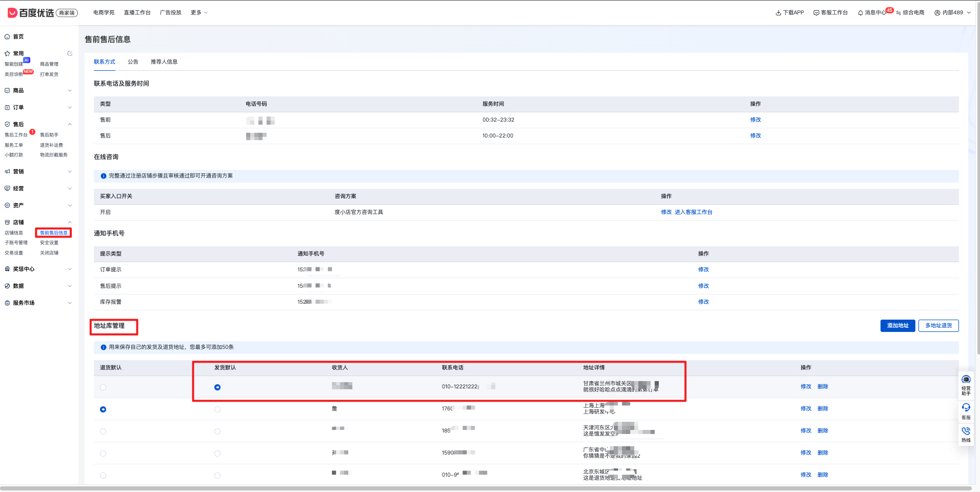Click 修改 for 售前 phone row
Viewport: 980px width, 492px height.
[x=755, y=120]
